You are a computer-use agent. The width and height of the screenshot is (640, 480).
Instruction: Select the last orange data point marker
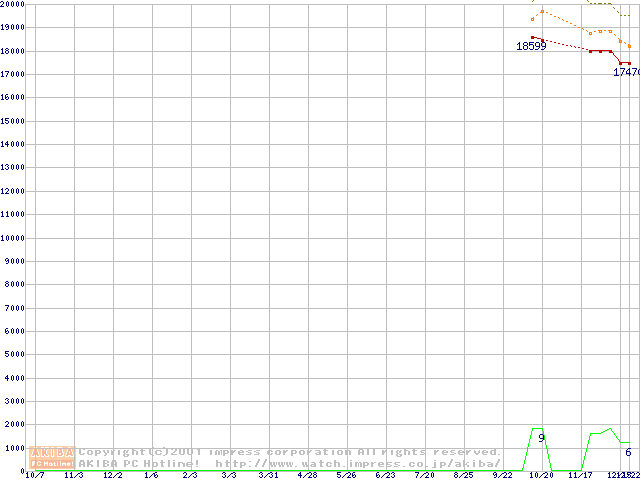click(629, 46)
